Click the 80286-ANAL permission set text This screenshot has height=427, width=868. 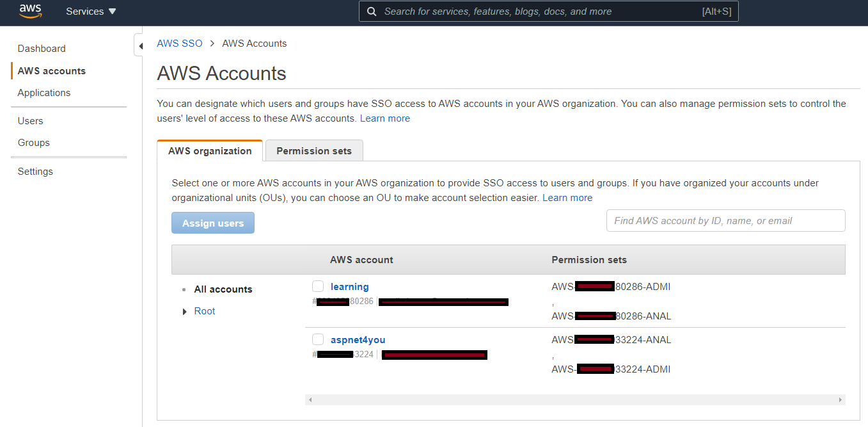click(x=612, y=316)
